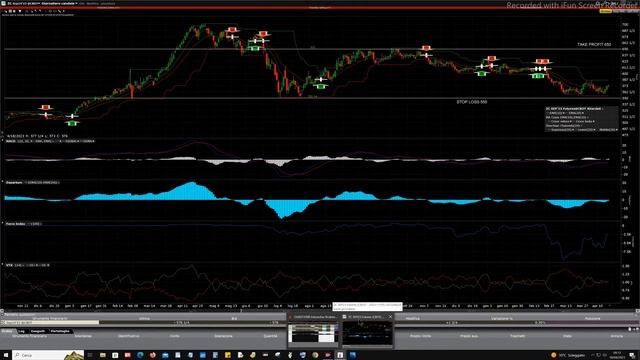This screenshot has height=360, width=640.
Task: Open the taskbar clock and date
Action: coord(616,355)
